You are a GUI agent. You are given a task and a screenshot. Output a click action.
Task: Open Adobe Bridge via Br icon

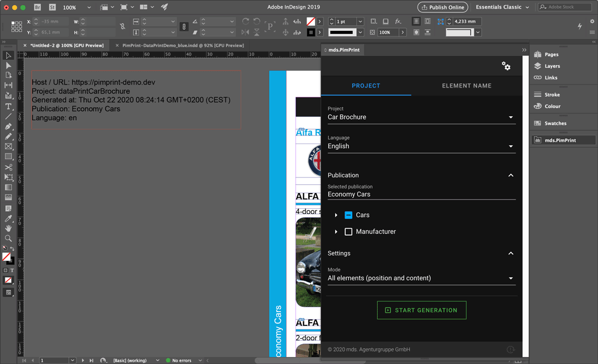tap(37, 7)
